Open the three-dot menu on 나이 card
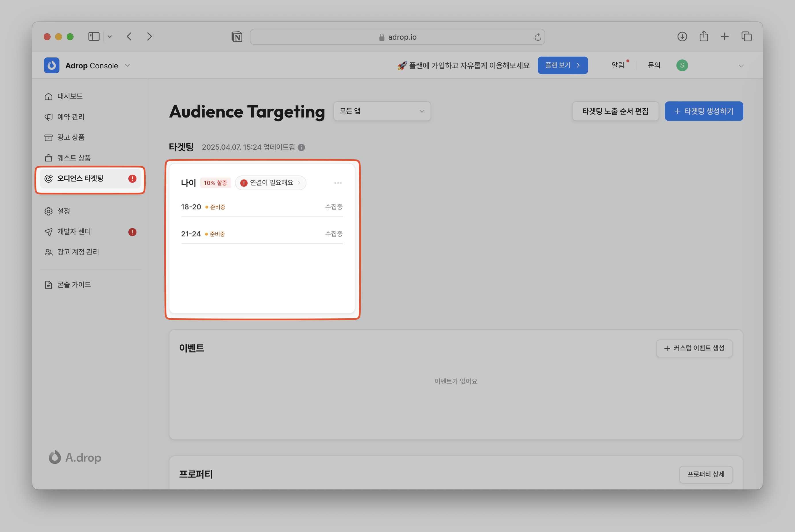The image size is (795, 532). pos(338,183)
